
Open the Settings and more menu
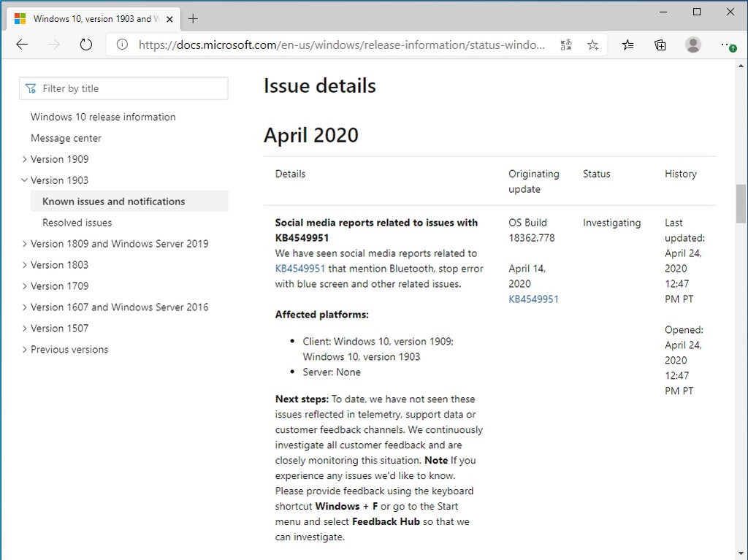click(727, 45)
